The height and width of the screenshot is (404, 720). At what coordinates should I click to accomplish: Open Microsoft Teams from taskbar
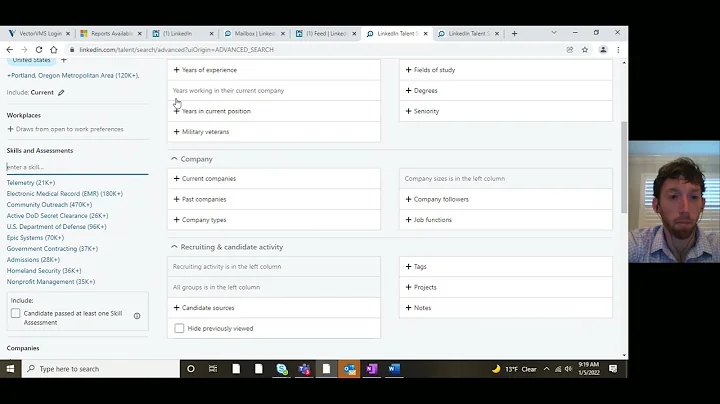(304, 369)
